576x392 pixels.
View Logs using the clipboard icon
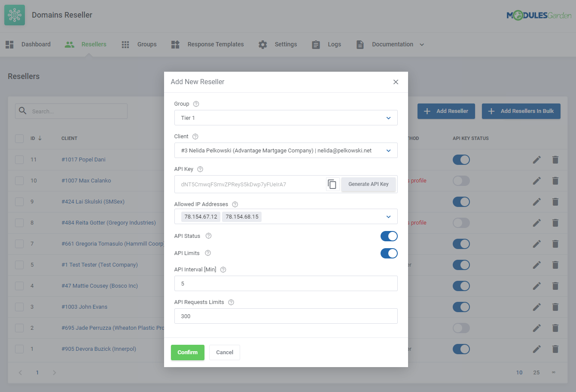316,44
